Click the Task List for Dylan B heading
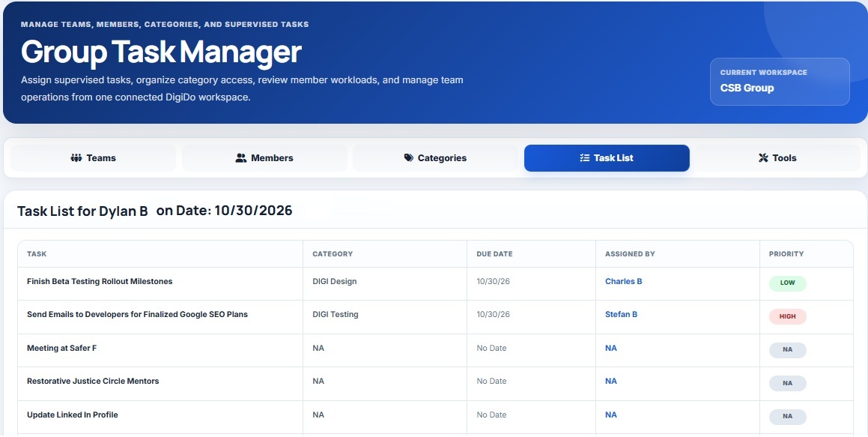 [x=82, y=211]
